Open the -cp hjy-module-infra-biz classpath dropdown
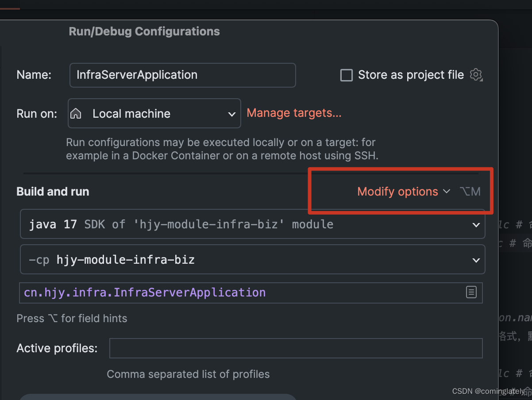 pos(253,260)
